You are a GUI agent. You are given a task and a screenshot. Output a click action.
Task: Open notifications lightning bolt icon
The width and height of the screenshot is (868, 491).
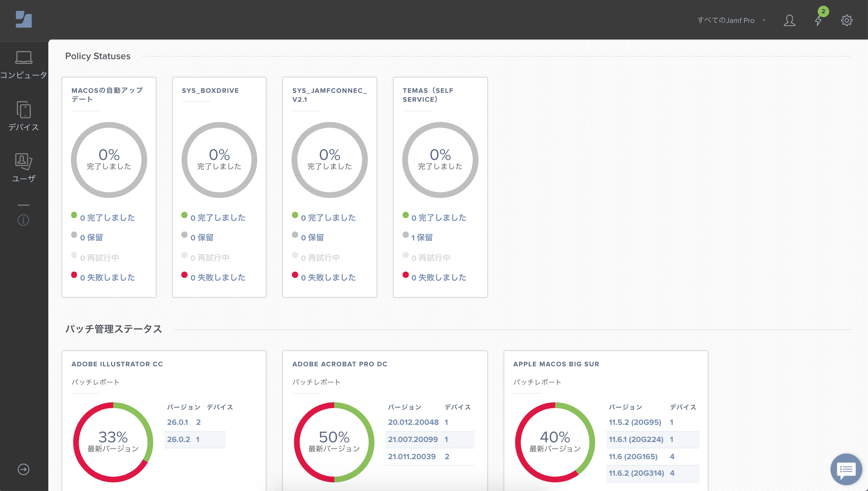click(x=818, y=20)
